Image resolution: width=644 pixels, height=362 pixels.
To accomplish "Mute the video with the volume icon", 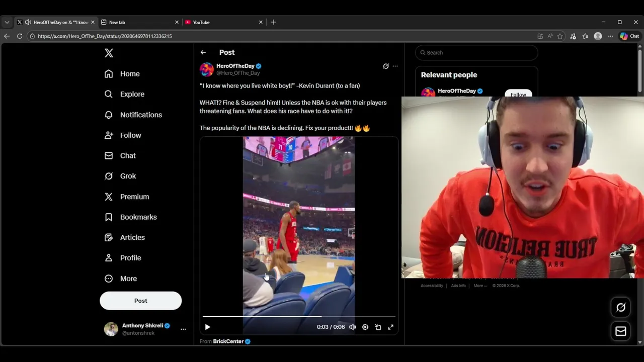I will (353, 327).
